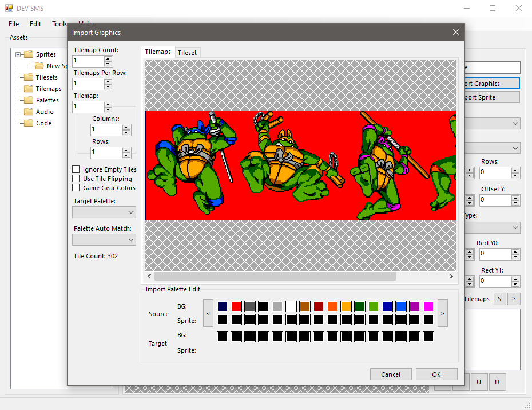Click the scroll right arrow under preview

451,277
